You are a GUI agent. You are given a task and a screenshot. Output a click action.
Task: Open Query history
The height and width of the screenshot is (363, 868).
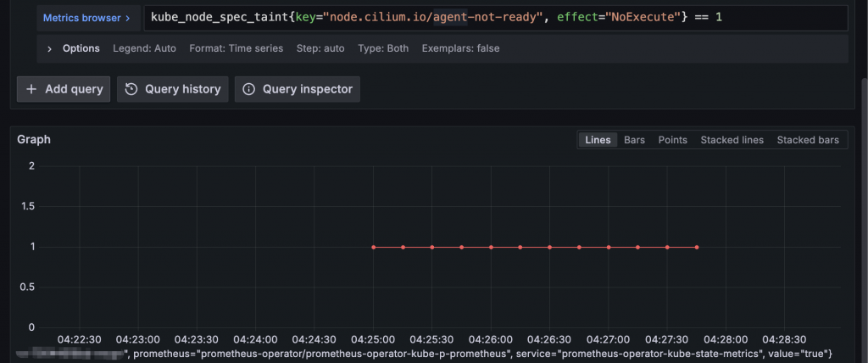pos(173,89)
